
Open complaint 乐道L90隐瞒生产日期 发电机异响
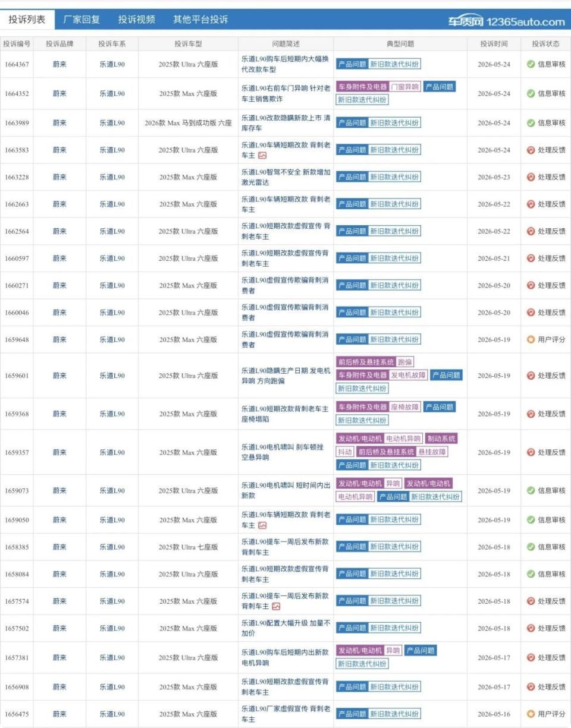(286, 376)
